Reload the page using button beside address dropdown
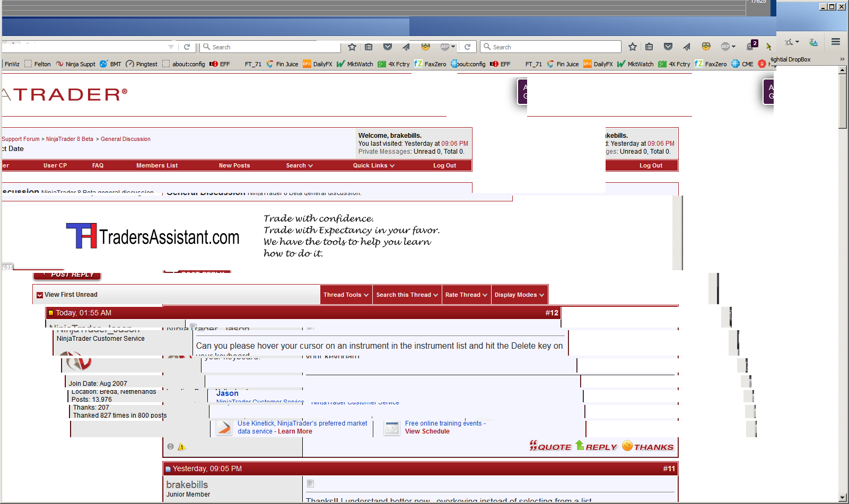The width and height of the screenshot is (849, 504). (x=187, y=47)
